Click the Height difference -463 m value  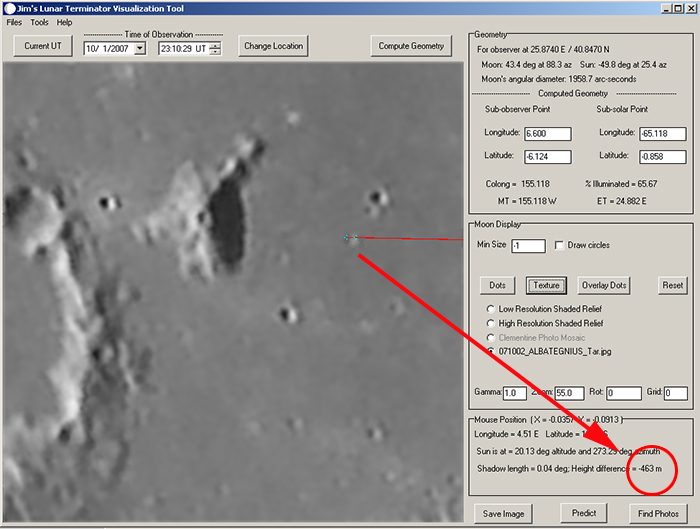pyautogui.click(x=650, y=469)
